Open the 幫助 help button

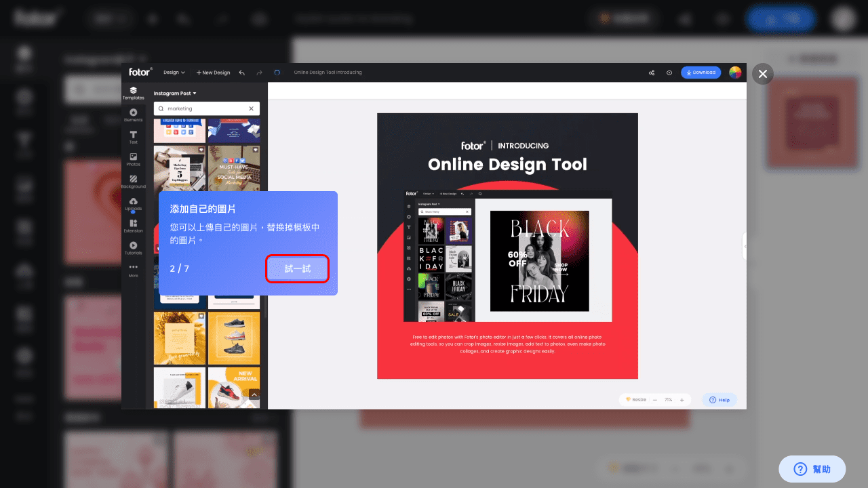[812, 469]
